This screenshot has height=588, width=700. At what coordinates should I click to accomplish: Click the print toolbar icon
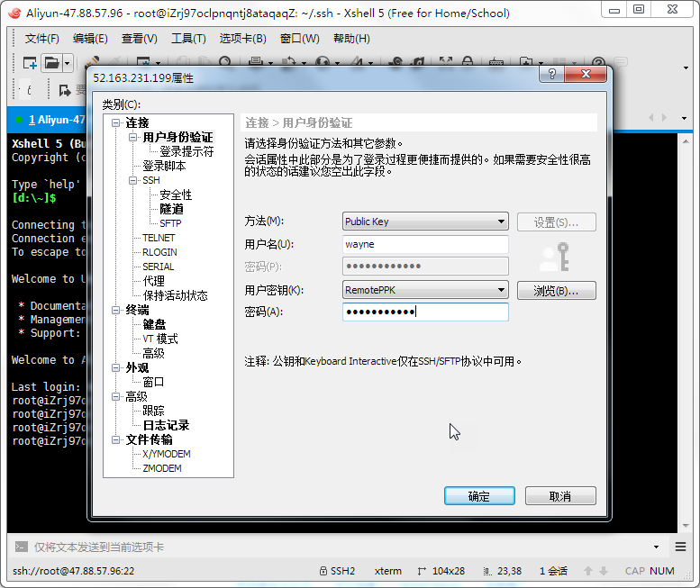(256, 62)
